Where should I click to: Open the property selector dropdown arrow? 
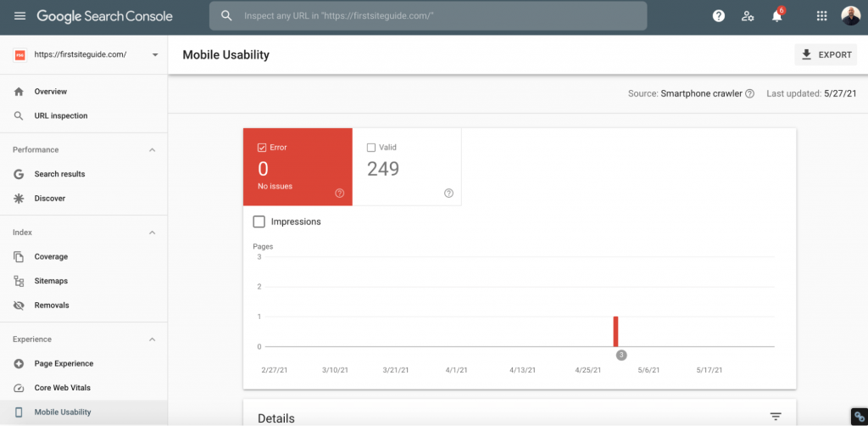[155, 55]
